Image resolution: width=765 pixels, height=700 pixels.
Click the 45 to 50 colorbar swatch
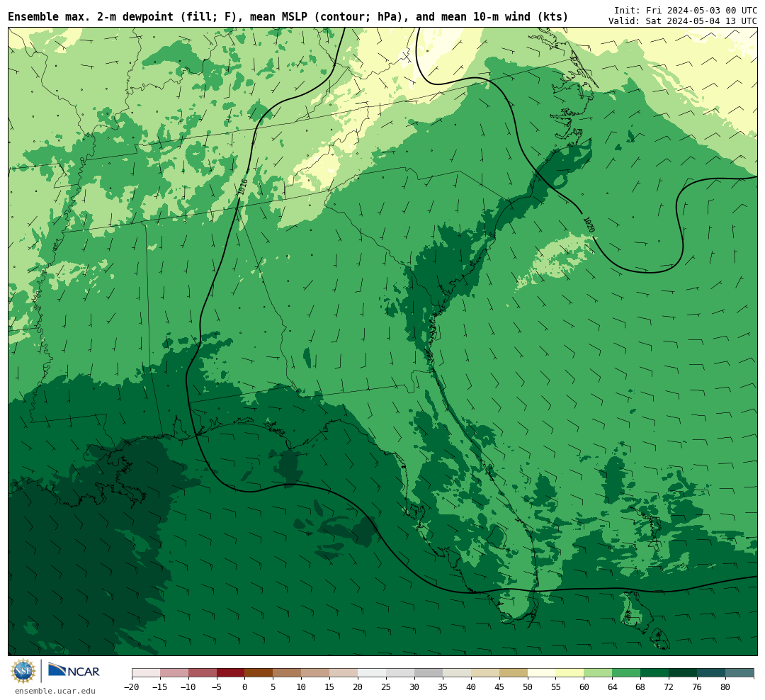[514, 673]
